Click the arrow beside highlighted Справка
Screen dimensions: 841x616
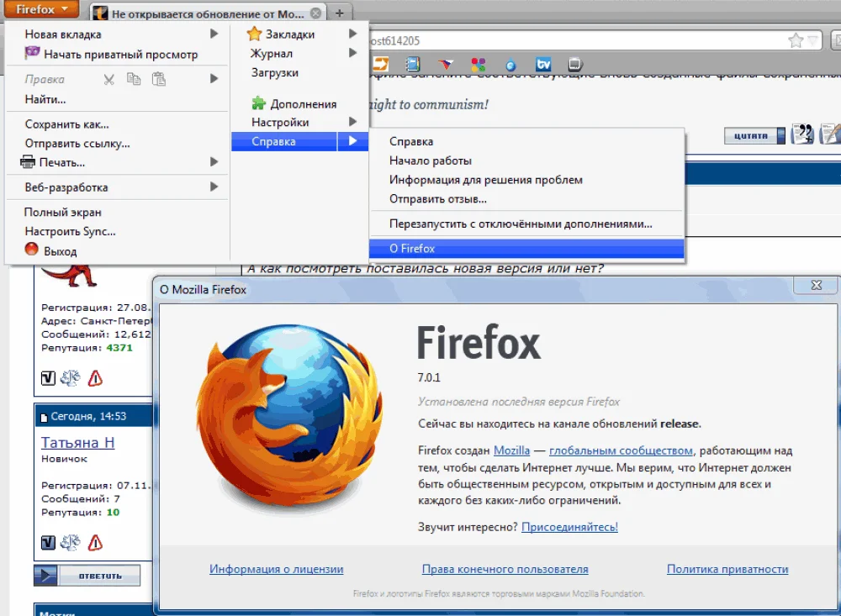click(352, 141)
